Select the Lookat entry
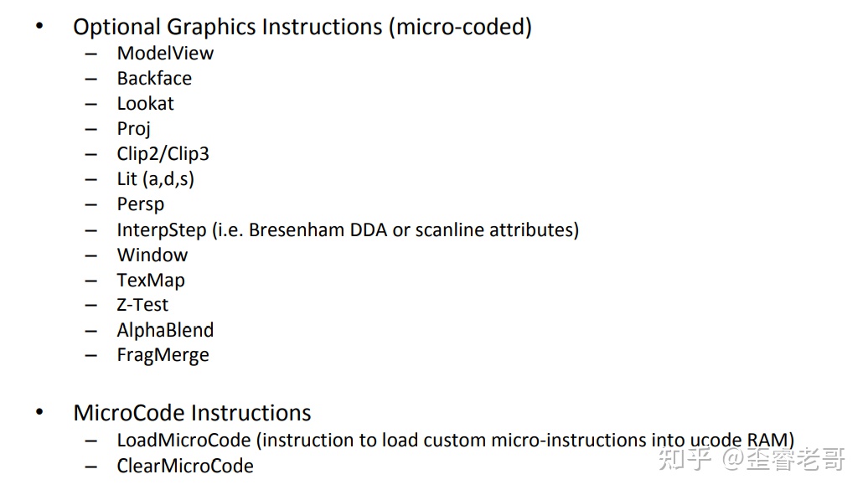 pyautogui.click(x=146, y=104)
